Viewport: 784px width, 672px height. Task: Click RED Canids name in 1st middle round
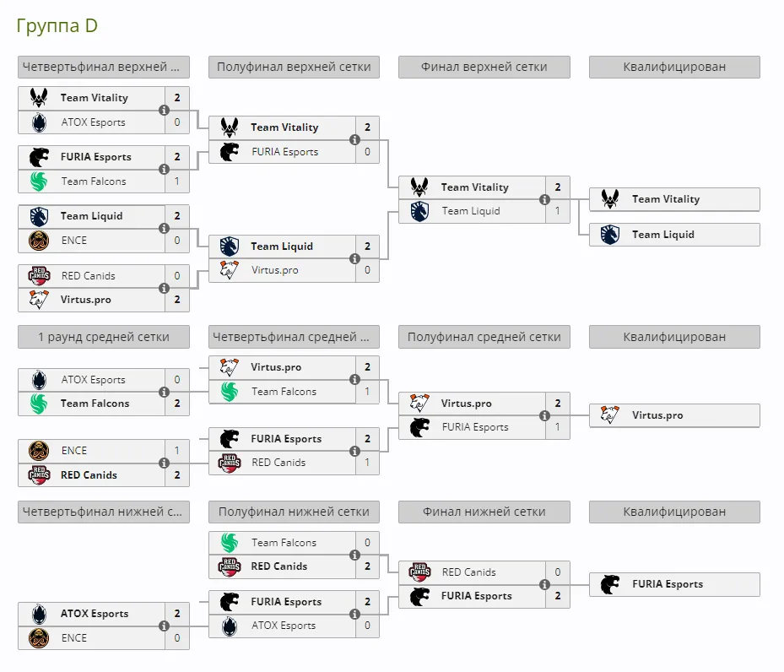[89, 475]
